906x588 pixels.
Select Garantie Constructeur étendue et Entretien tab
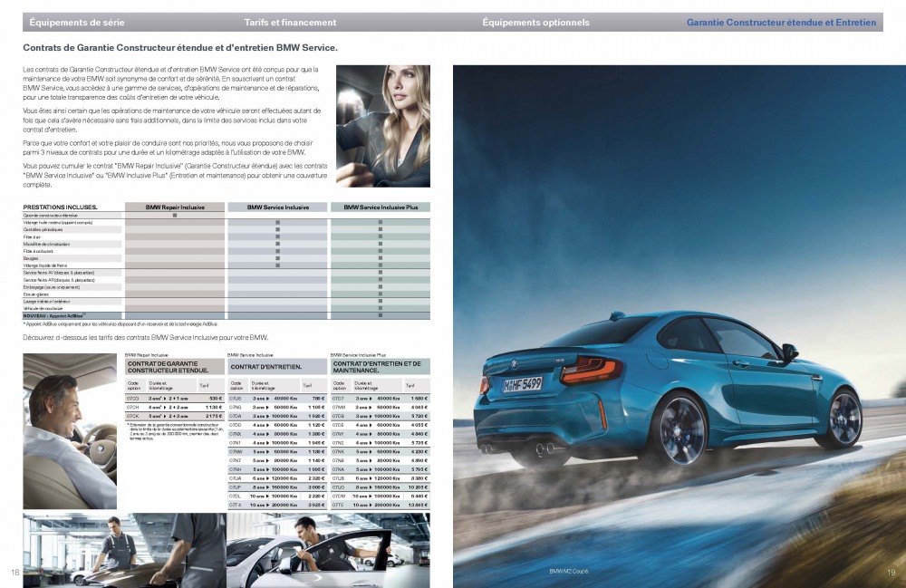[781, 23]
